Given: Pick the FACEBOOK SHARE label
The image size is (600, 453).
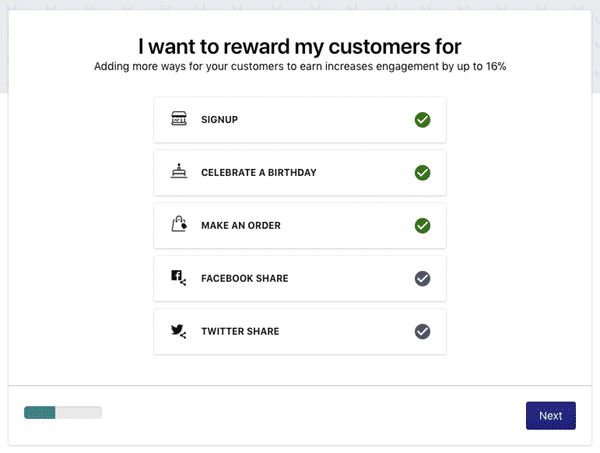Looking at the screenshot, I should click(x=244, y=278).
